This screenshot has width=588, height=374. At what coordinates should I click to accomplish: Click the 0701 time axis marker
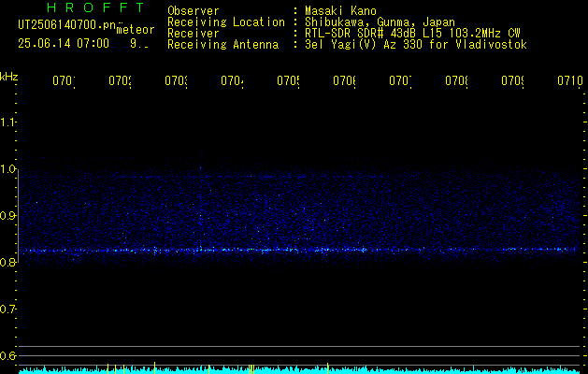tap(64, 80)
